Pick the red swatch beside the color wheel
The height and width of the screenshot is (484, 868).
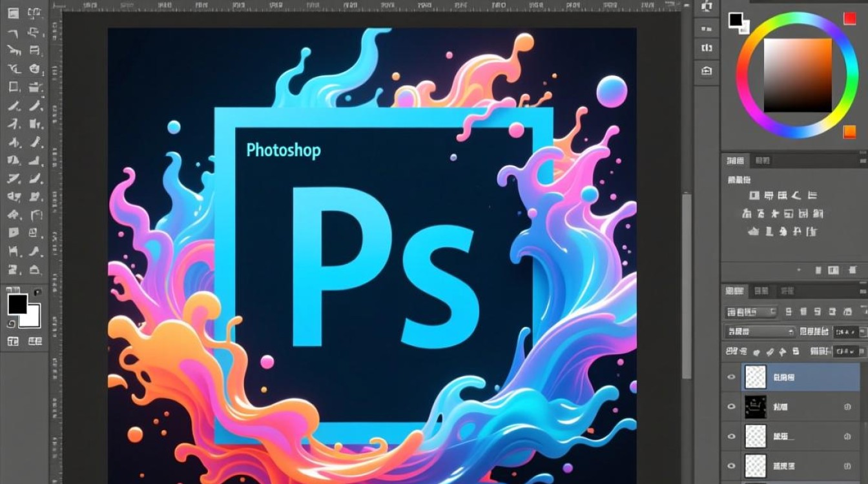click(x=849, y=18)
